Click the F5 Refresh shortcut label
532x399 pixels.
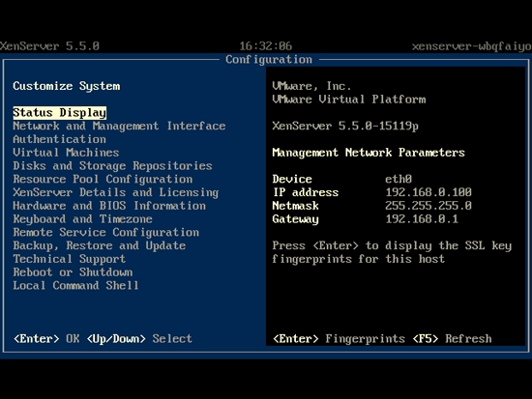[452, 339]
